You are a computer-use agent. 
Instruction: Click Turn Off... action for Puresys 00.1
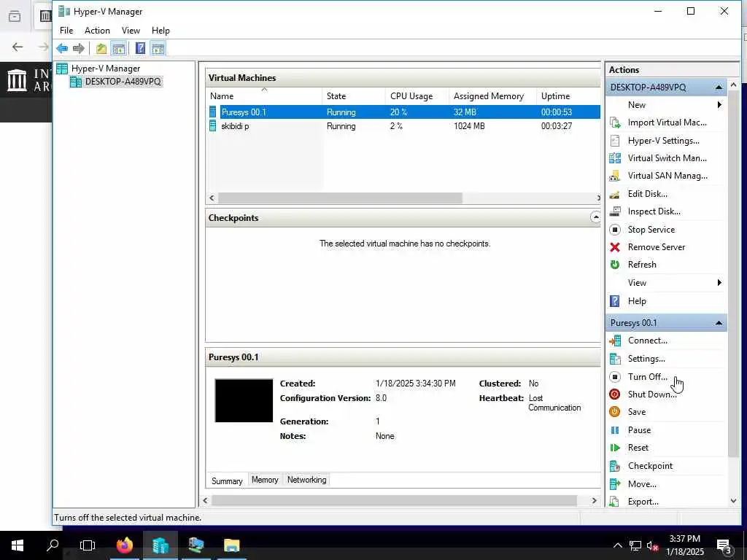click(x=648, y=377)
